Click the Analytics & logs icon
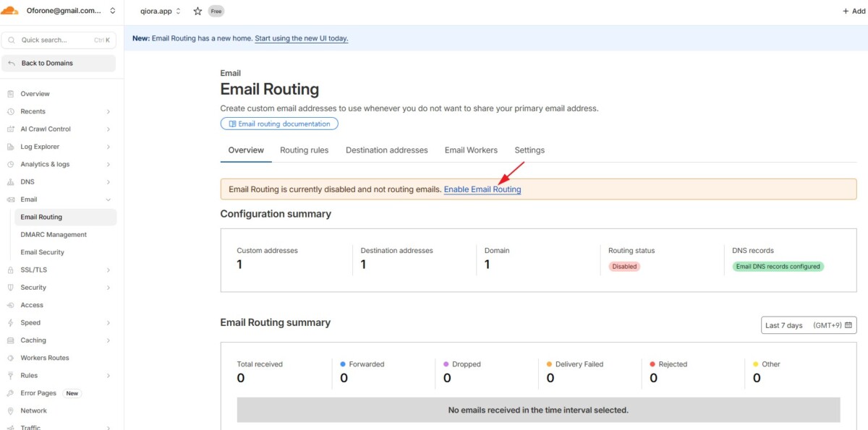The height and width of the screenshot is (430, 868). coord(11,164)
